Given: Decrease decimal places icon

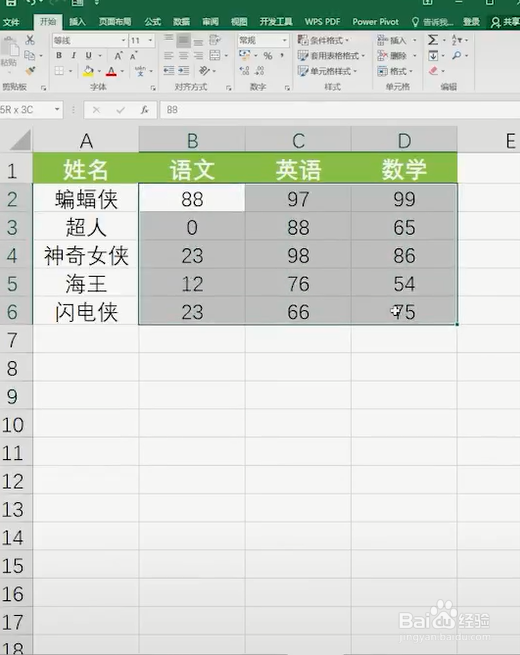Looking at the screenshot, I should pos(259,71).
